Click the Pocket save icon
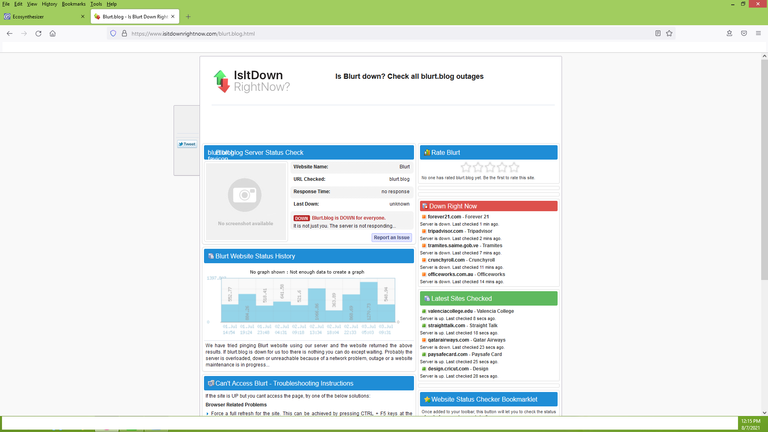 (744, 33)
